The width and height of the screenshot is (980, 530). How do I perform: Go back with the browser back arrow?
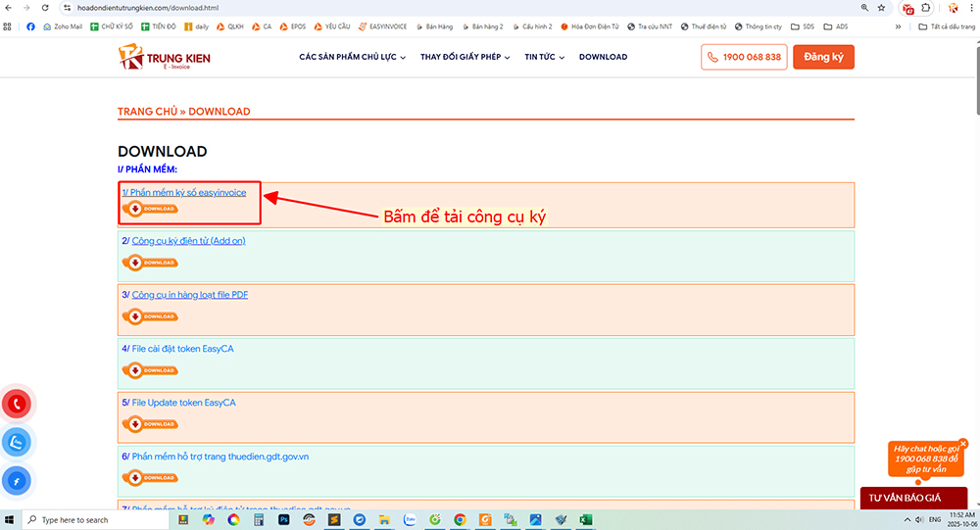(x=8, y=8)
